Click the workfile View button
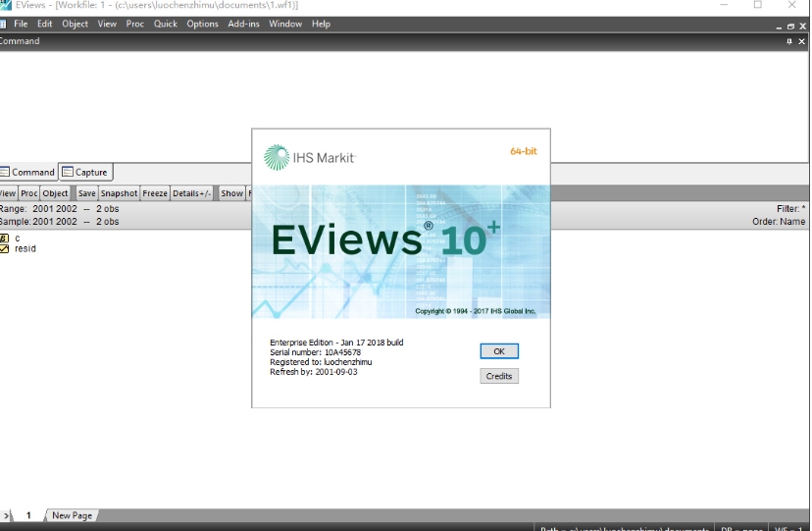The image size is (812, 531). click(8, 193)
